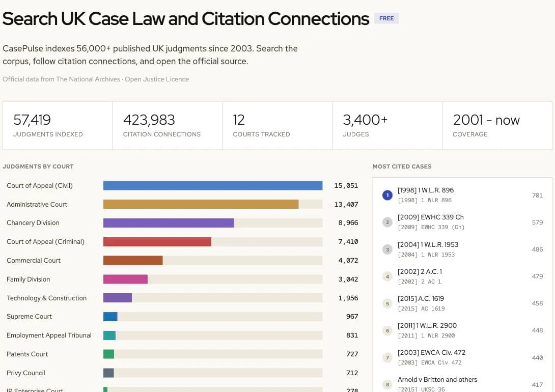Click the Judgments By Court heading
This screenshot has height=392, width=555.
coord(38,166)
